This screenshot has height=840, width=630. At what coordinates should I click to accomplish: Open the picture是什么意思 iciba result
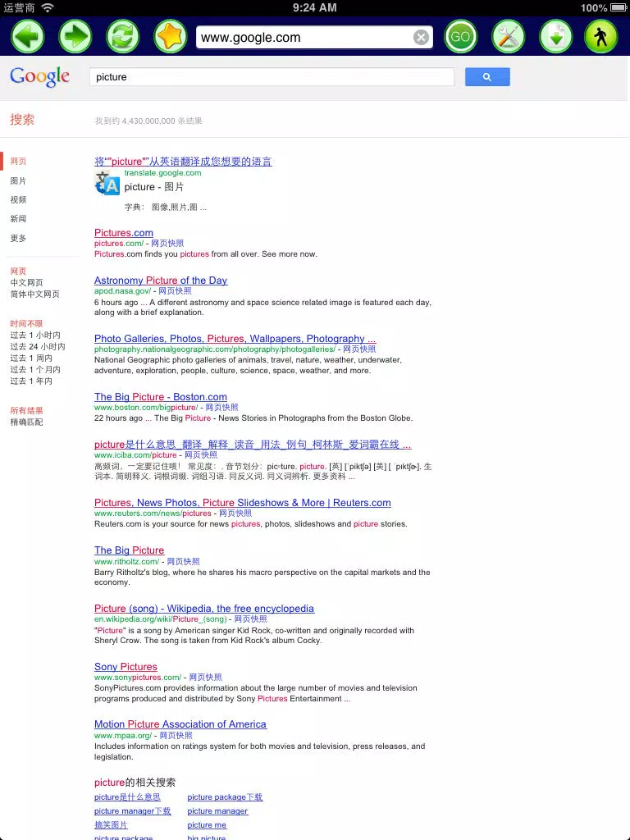pyautogui.click(x=253, y=445)
